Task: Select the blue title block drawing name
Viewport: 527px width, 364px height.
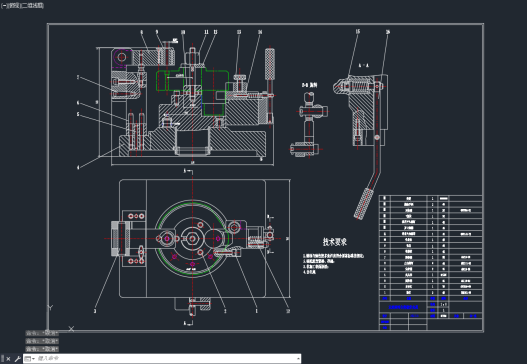Action: (403, 307)
